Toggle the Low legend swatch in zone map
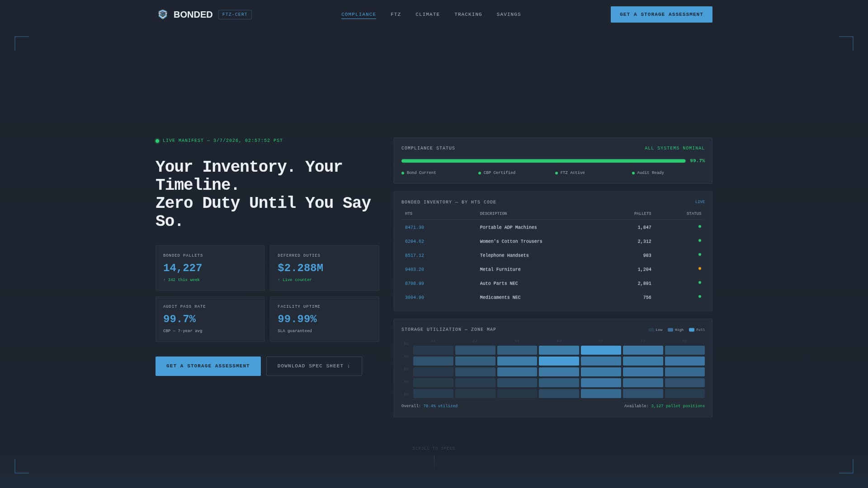The width and height of the screenshot is (868, 488). tap(651, 329)
